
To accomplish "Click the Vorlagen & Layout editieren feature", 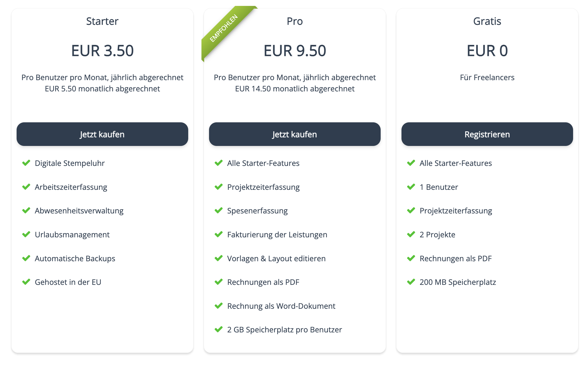I will 276,258.
